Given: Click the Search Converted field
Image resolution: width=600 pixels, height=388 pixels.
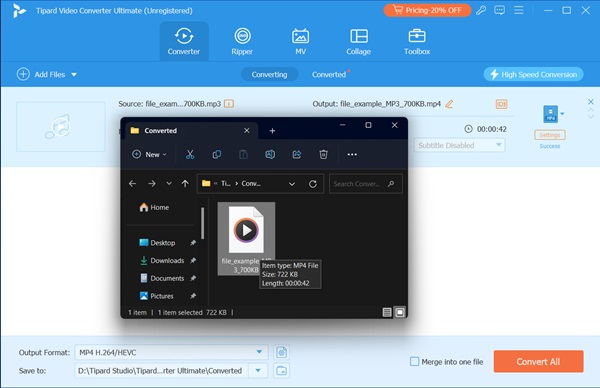Looking at the screenshot, I should [365, 184].
